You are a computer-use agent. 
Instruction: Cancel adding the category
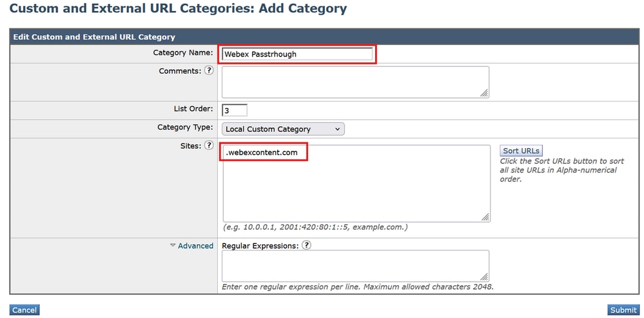click(x=24, y=310)
